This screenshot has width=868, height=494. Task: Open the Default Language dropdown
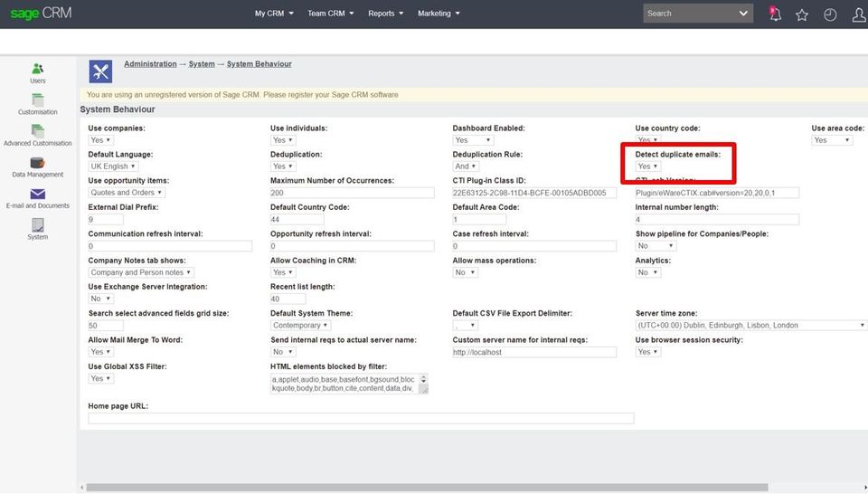[x=113, y=166]
